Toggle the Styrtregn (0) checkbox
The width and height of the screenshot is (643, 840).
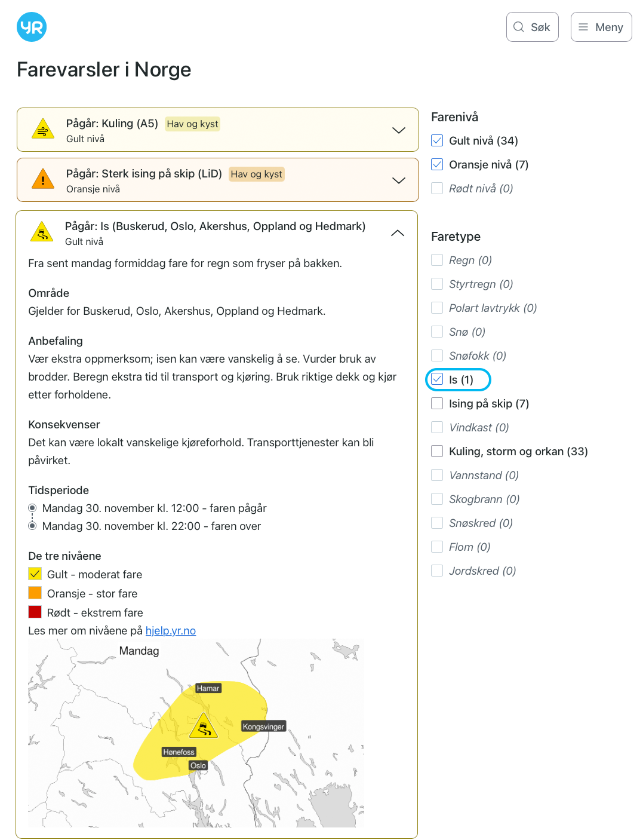[x=437, y=284]
